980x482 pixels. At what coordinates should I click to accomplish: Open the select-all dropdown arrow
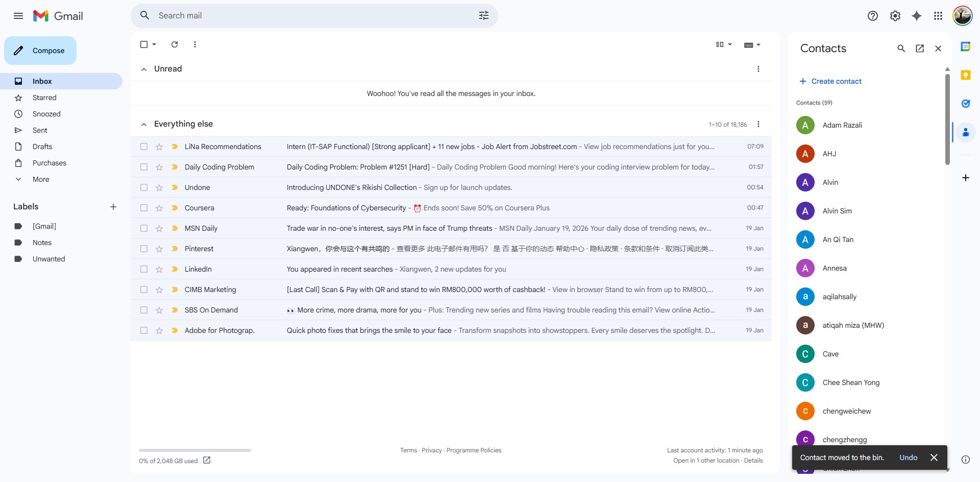point(154,44)
